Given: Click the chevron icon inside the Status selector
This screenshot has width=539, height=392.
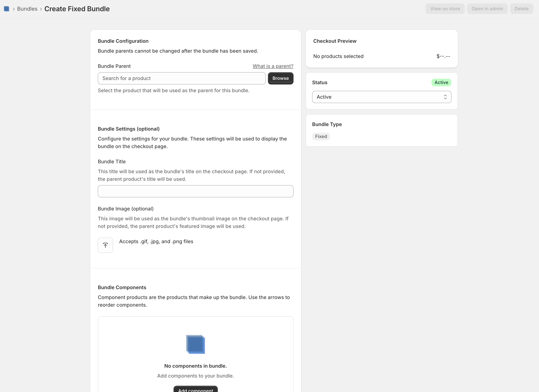Looking at the screenshot, I should click(445, 97).
